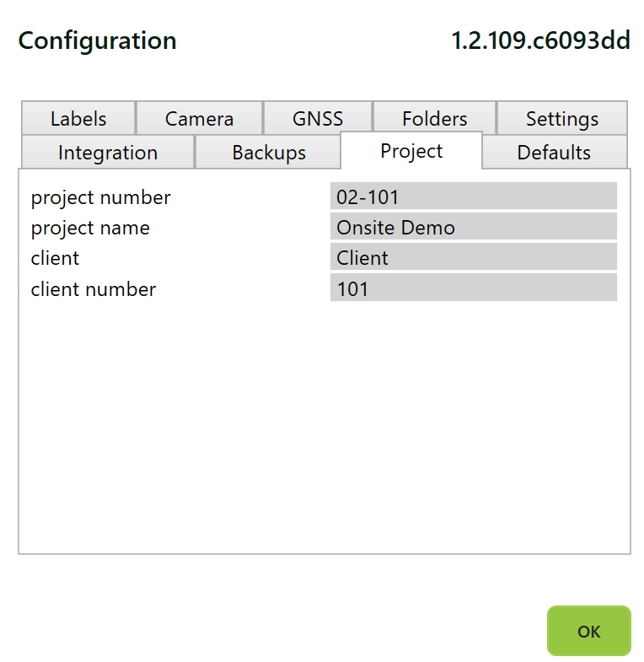Click the client field containing 'Client'
Viewport: 644px width, 662px height.
tap(473, 258)
